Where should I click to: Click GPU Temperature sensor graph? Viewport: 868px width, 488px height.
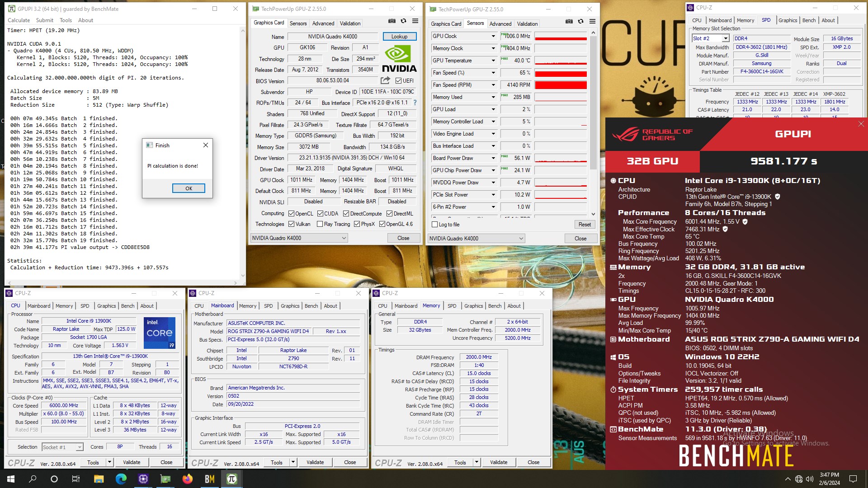pos(561,61)
